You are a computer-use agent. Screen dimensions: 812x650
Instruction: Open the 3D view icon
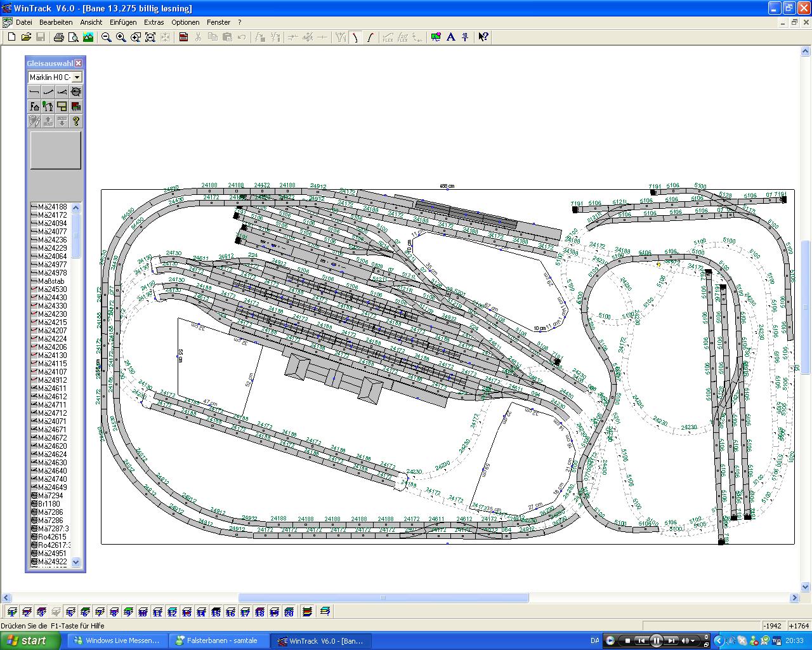[436, 37]
